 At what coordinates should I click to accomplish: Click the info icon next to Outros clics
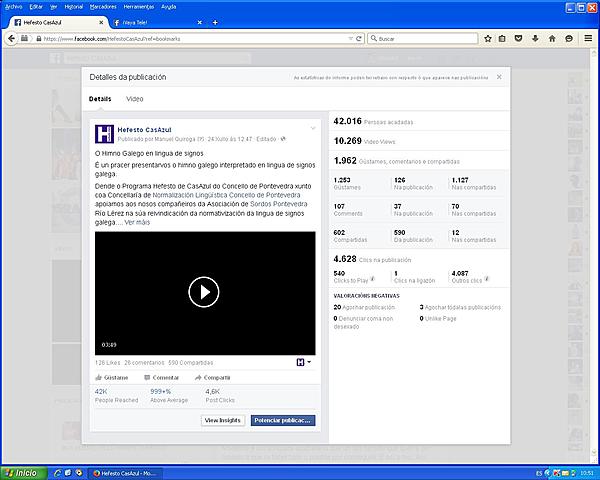pyautogui.click(x=487, y=279)
